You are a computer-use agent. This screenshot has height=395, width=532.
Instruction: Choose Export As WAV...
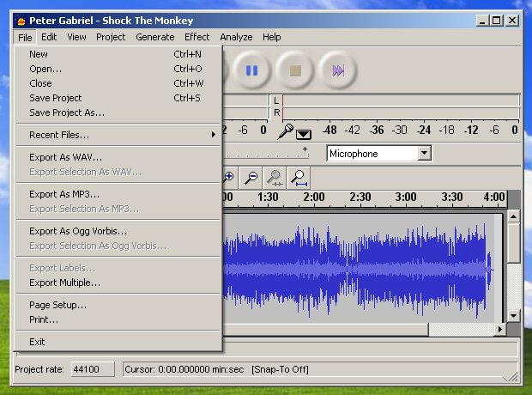(x=118, y=158)
